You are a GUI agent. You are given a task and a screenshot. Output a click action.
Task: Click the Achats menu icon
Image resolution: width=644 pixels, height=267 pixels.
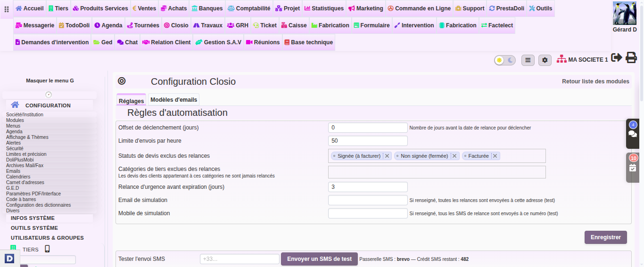click(x=164, y=8)
